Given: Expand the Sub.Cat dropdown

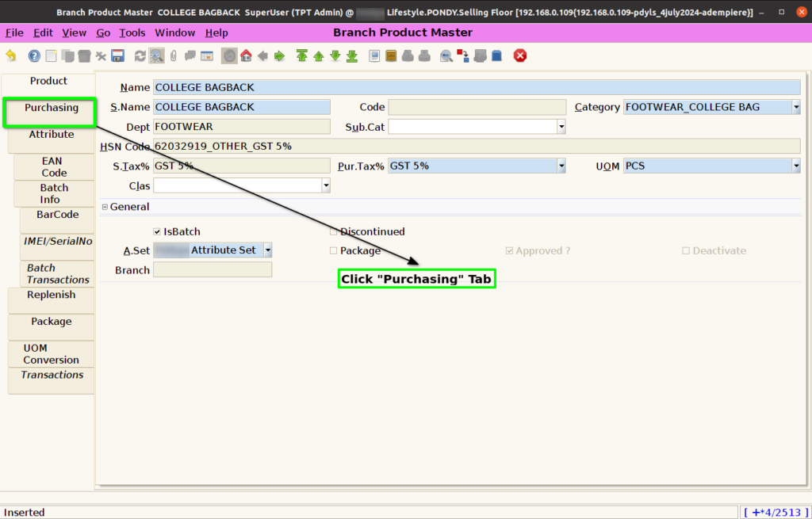Looking at the screenshot, I should tap(561, 127).
